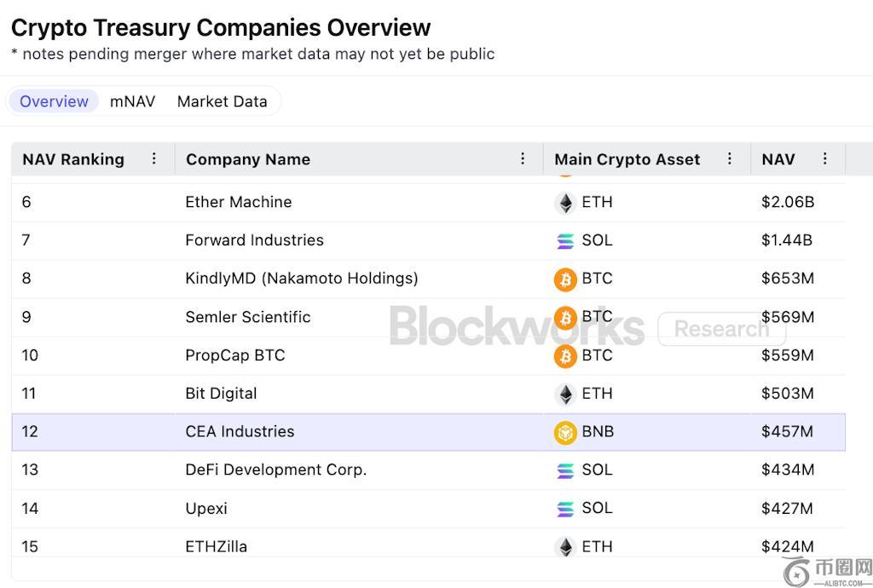Click the BNB icon for CEA Industries
Image resolution: width=873 pixels, height=588 pixels.
click(565, 432)
